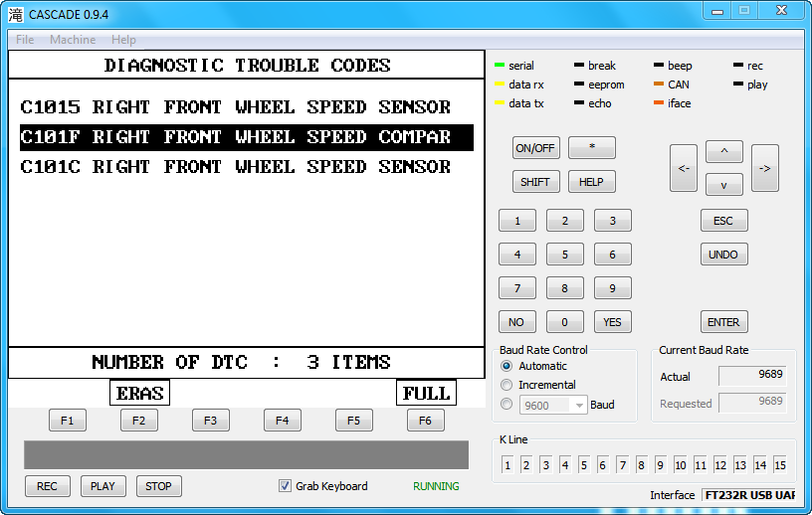Toggle the Grab Keyboard checkbox
The height and width of the screenshot is (515, 812).
point(285,485)
